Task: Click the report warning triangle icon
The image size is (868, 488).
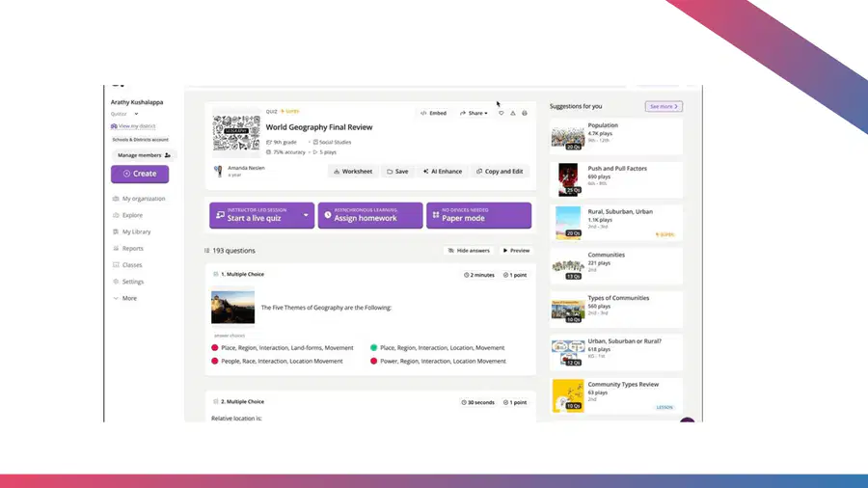Action: click(513, 113)
